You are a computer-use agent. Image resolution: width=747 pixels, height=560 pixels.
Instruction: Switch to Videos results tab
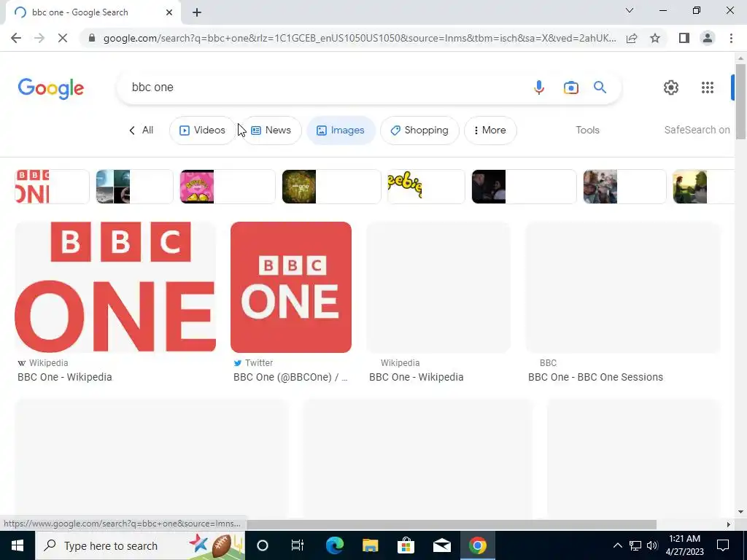[x=203, y=131]
